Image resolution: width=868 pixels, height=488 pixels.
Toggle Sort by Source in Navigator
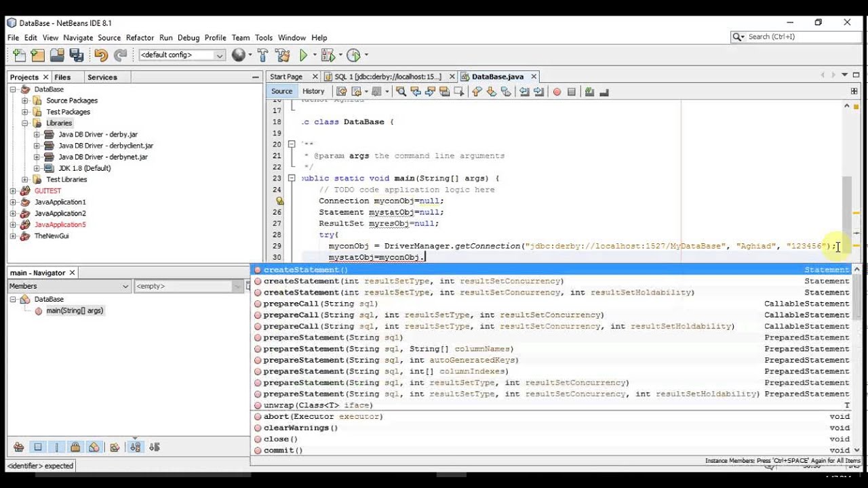(x=154, y=447)
